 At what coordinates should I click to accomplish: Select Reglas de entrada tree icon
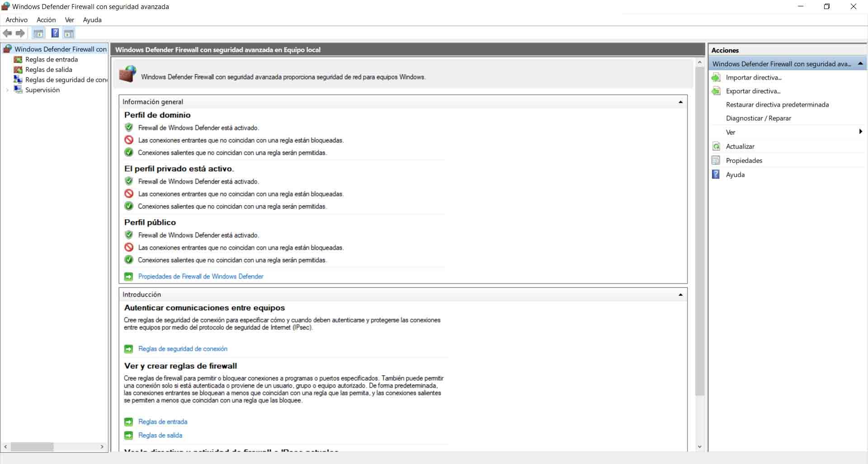pos(18,60)
